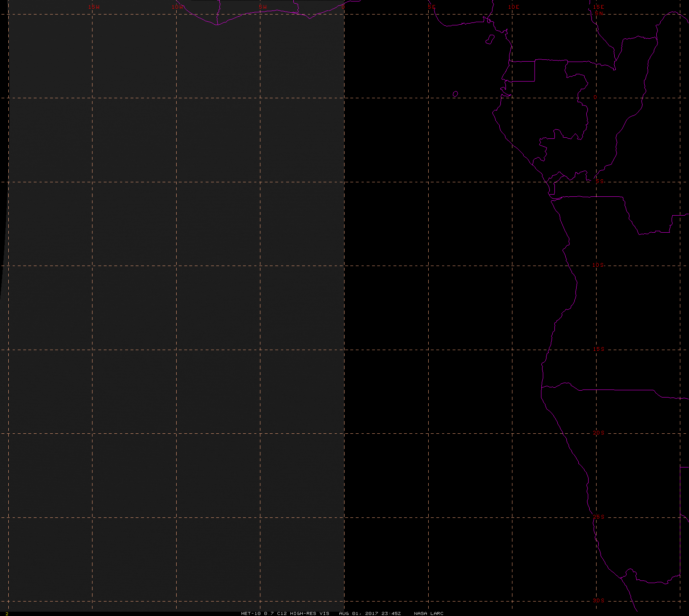The height and width of the screenshot is (616, 689).
Task: Click the 15S latitude label
Action: point(599,349)
